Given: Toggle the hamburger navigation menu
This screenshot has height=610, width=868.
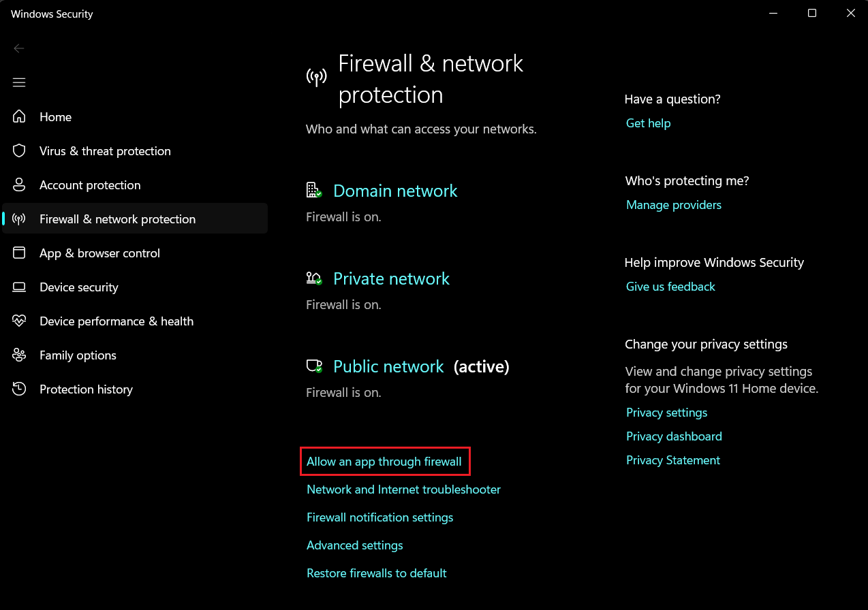Looking at the screenshot, I should pos(19,82).
